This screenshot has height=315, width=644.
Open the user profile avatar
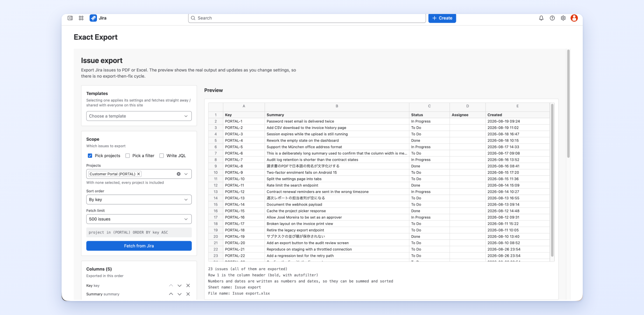[x=574, y=18]
